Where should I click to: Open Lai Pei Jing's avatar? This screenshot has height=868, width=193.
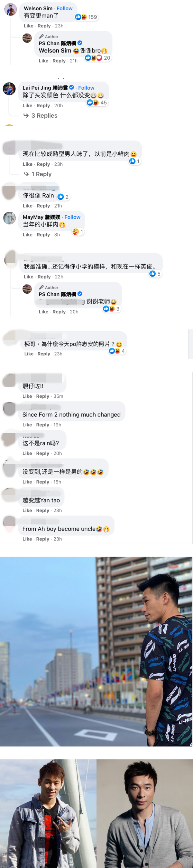pyautogui.click(x=9, y=89)
